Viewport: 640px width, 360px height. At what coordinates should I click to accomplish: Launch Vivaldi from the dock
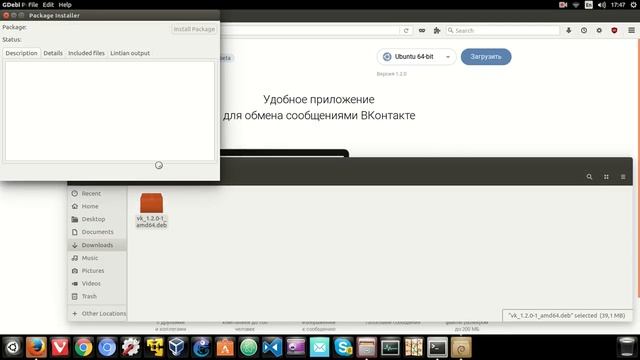[x=60, y=347]
